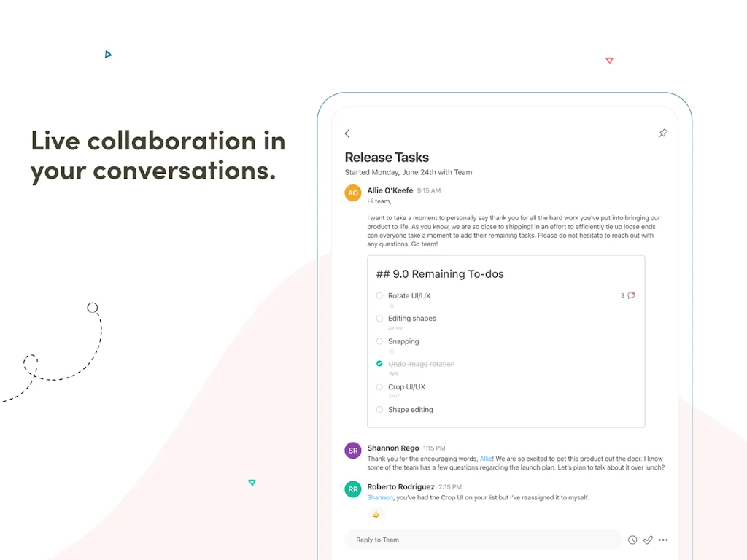Check off the Snapping task
Screen dimensions: 747x560
coord(379,341)
